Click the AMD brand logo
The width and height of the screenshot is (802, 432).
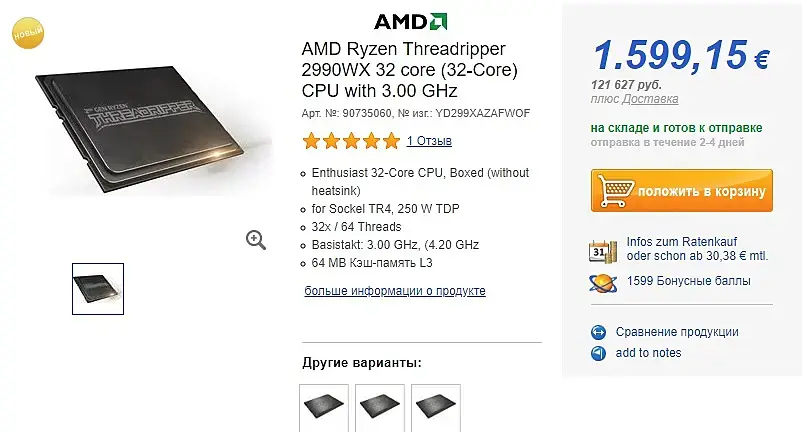coord(410,22)
